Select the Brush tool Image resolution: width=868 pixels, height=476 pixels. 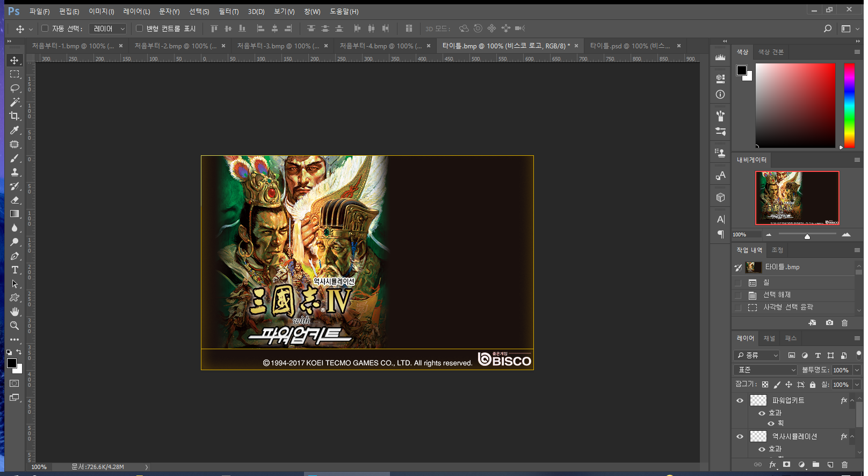point(15,158)
